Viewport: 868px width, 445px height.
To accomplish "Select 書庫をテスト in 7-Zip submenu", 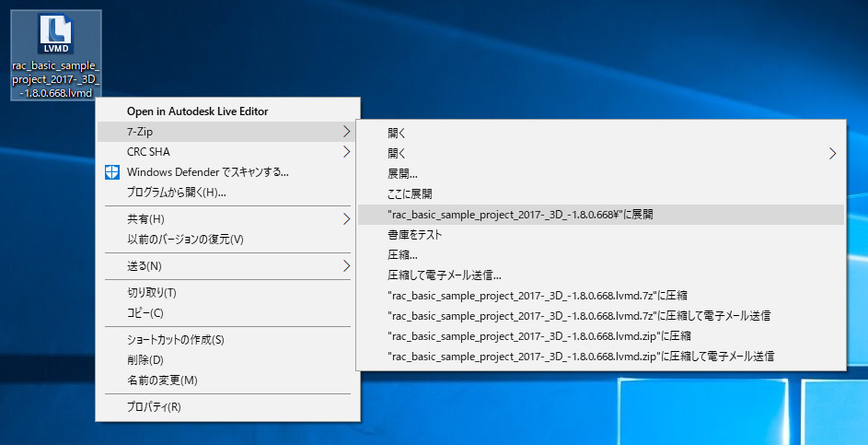I will click(601, 234).
